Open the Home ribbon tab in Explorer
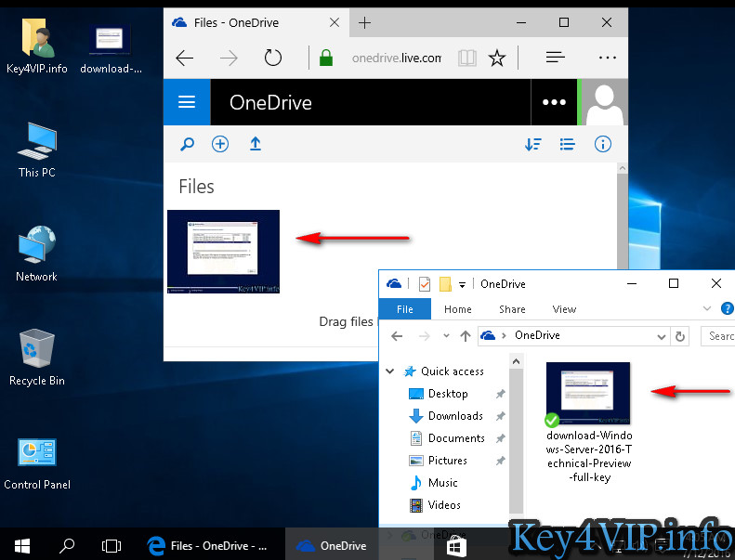 (x=457, y=309)
